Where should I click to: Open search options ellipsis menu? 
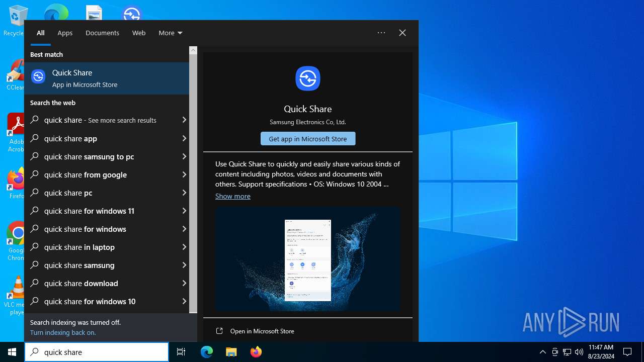point(381,33)
